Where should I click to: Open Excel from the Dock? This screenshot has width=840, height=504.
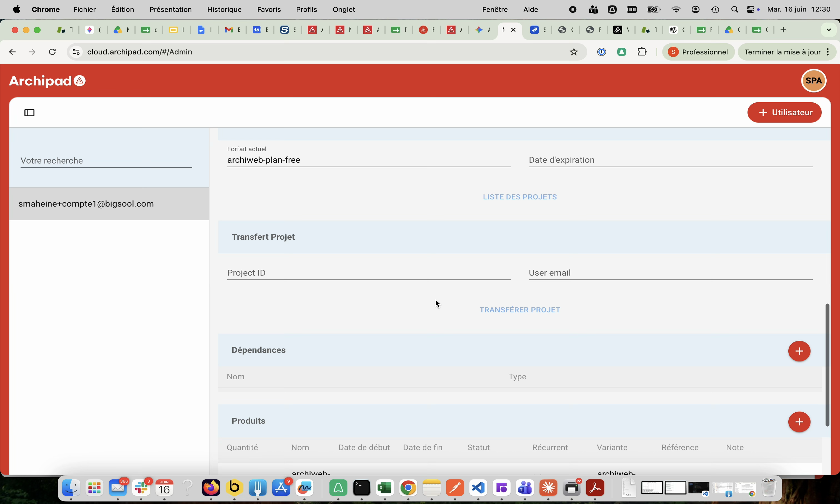coord(385,488)
